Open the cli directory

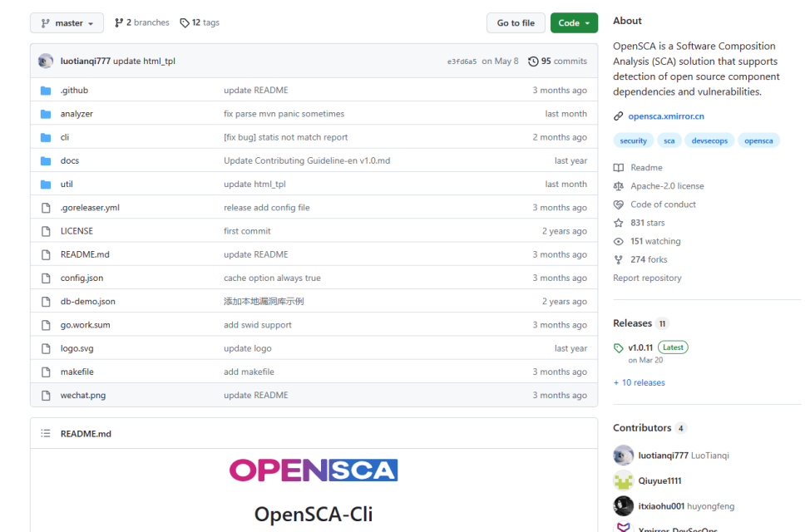click(65, 137)
